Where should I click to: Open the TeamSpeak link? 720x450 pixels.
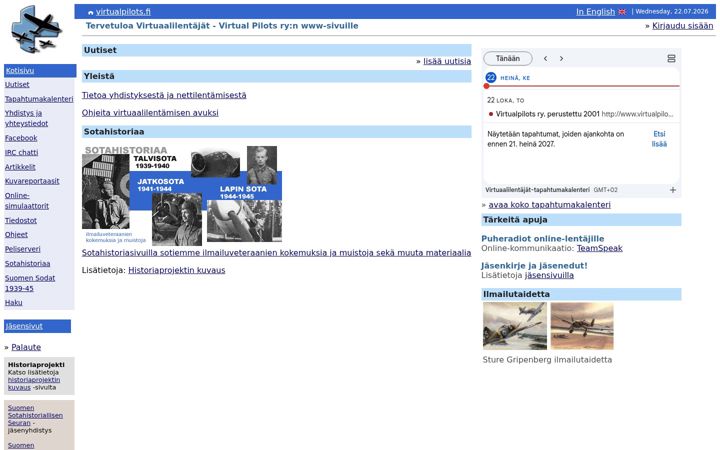[x=600, y=248]
